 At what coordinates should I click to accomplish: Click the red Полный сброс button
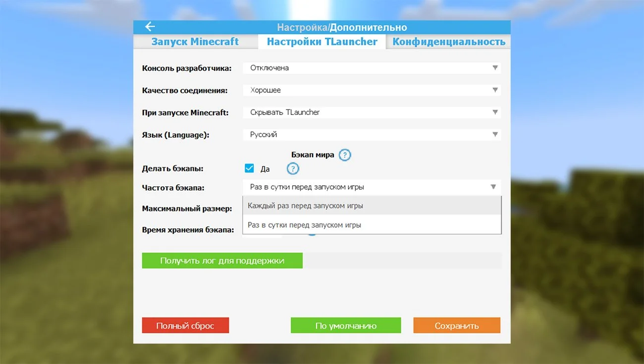[x=185, y=325]
